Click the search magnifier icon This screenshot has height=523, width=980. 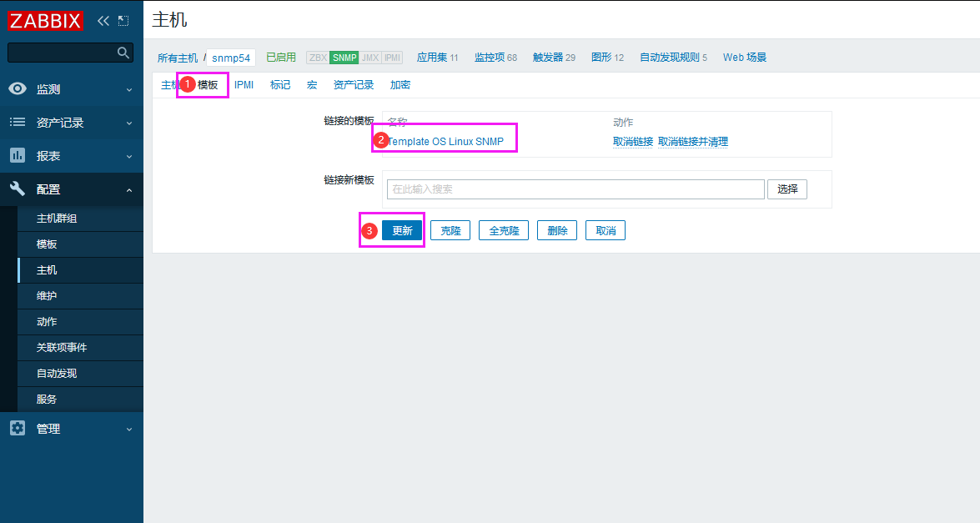(123, 53)
